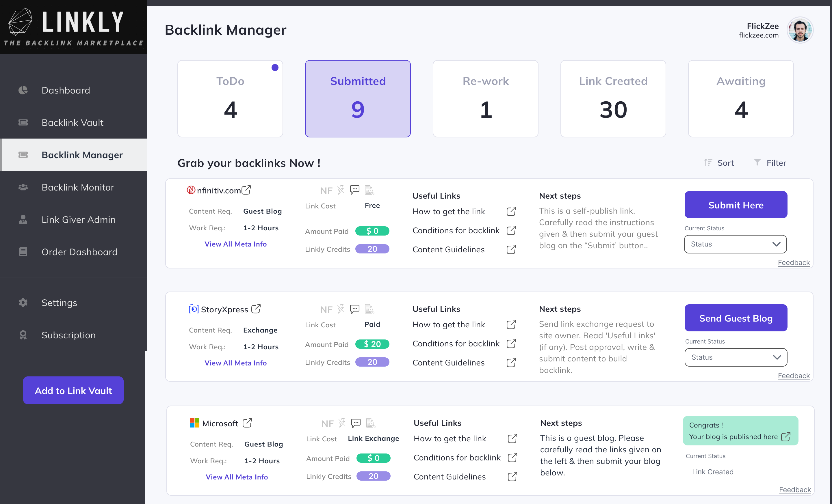
Task: Switch to the Link Created card
Action: click(613, 98)
